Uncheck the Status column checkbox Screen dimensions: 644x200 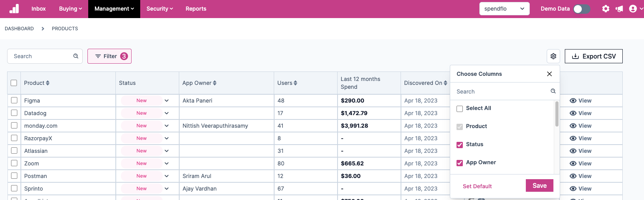tap(460, 145)
